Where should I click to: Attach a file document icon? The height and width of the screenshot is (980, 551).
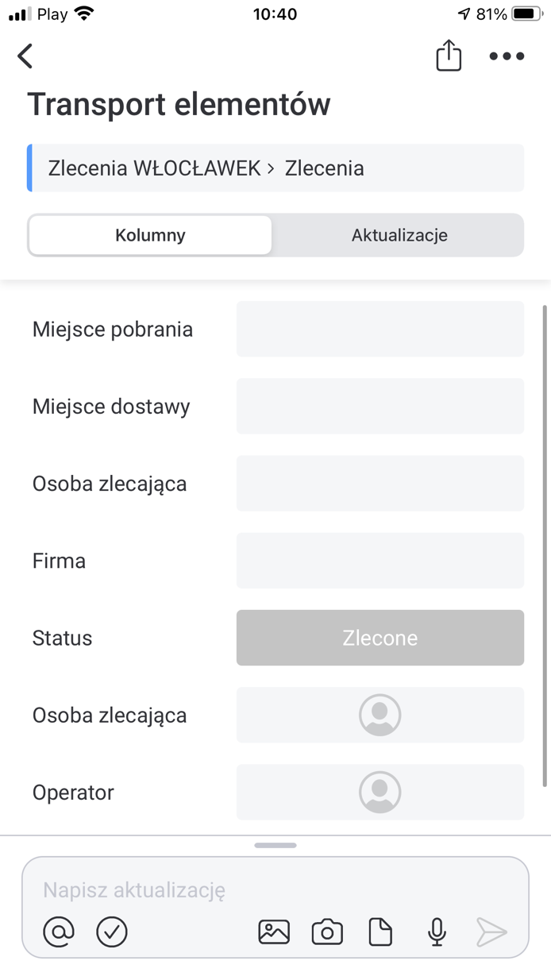(x=380, y=932)
